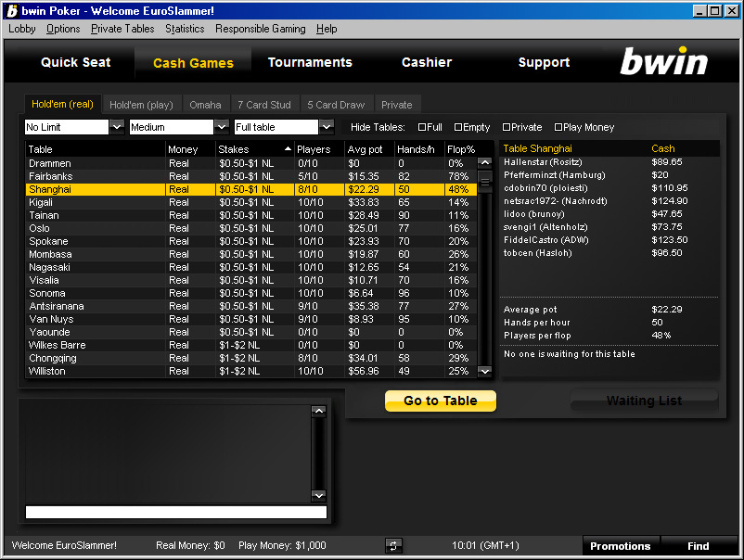
Task: Click the Go to Table button
Action: [x=441, y=401]
